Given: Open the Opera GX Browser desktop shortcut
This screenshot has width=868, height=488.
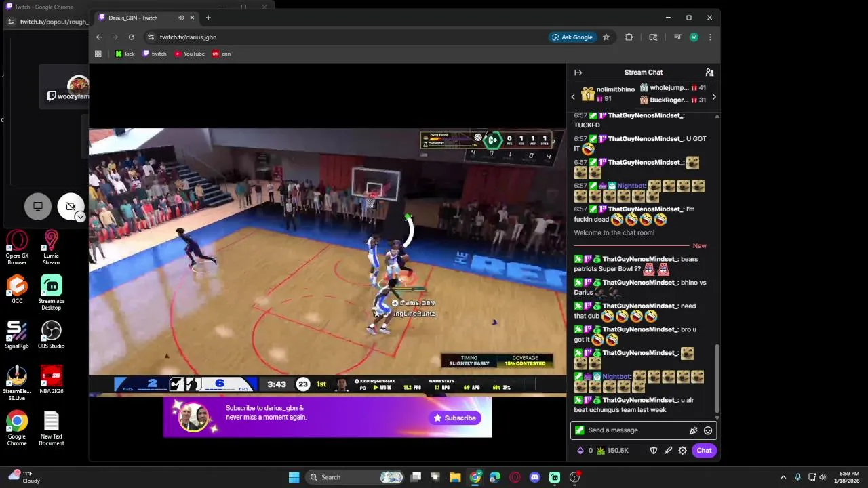Looking at the screenshot, I should [x=17, y=248].
